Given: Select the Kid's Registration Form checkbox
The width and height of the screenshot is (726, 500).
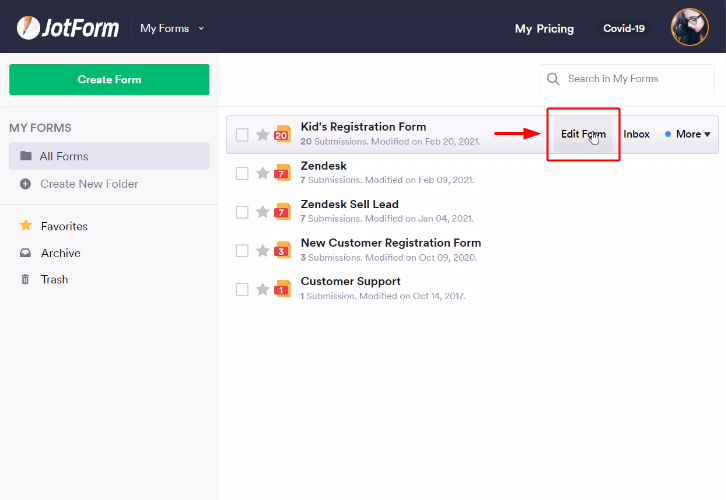Looking at the screenshot, I should [x=242, y=135].
